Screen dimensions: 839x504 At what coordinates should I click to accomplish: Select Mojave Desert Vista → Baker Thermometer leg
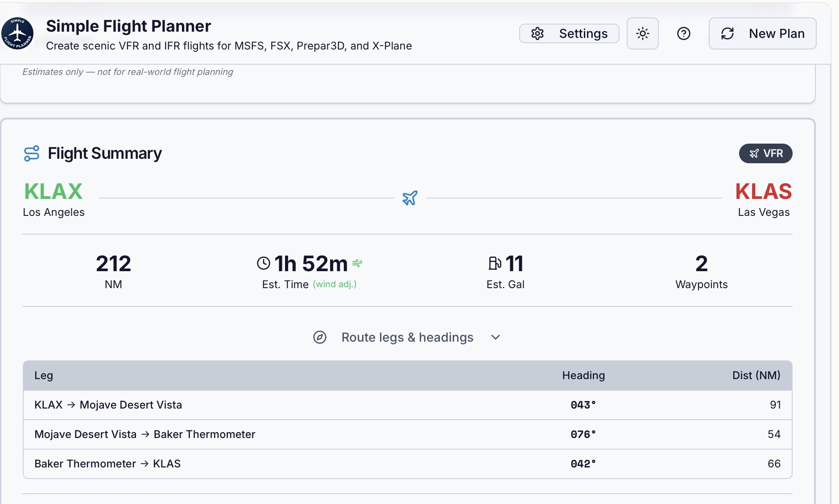click(x=407, y=434)
